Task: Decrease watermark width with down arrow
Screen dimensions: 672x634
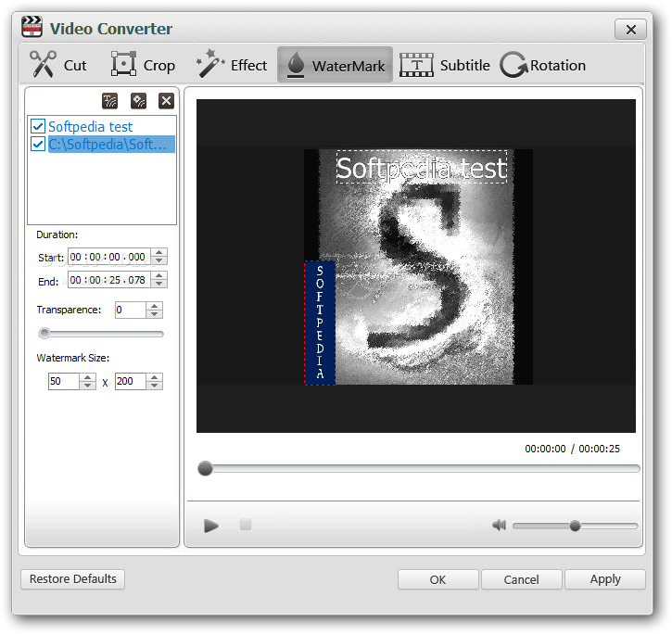Action: 87,386
